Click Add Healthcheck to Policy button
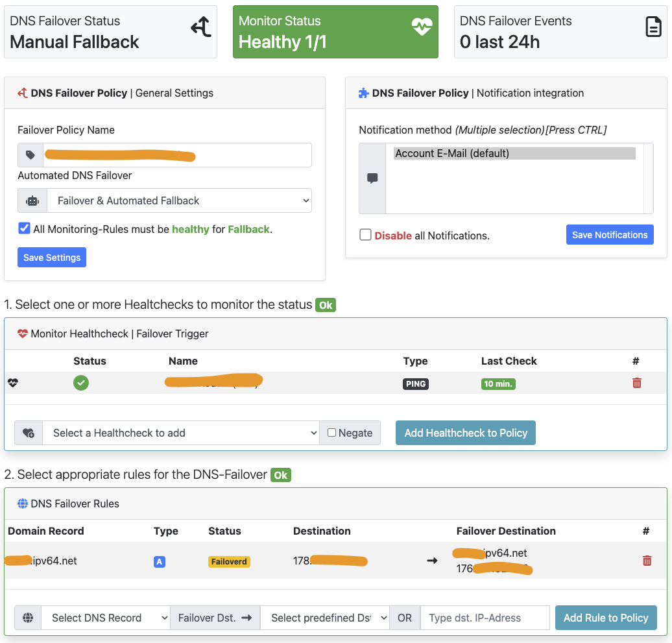Screen dimensions: 672x643 coord(465,433)
